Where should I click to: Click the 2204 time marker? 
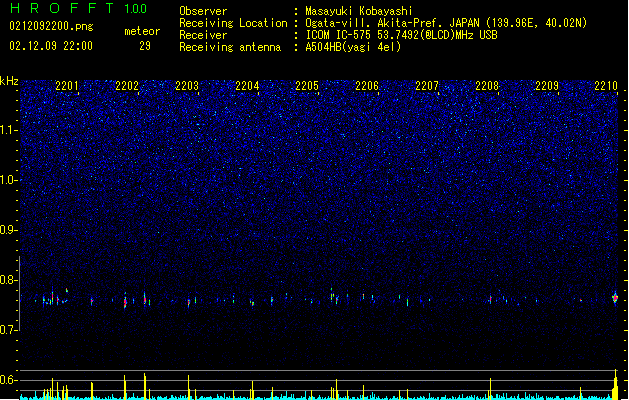(247, 86)
